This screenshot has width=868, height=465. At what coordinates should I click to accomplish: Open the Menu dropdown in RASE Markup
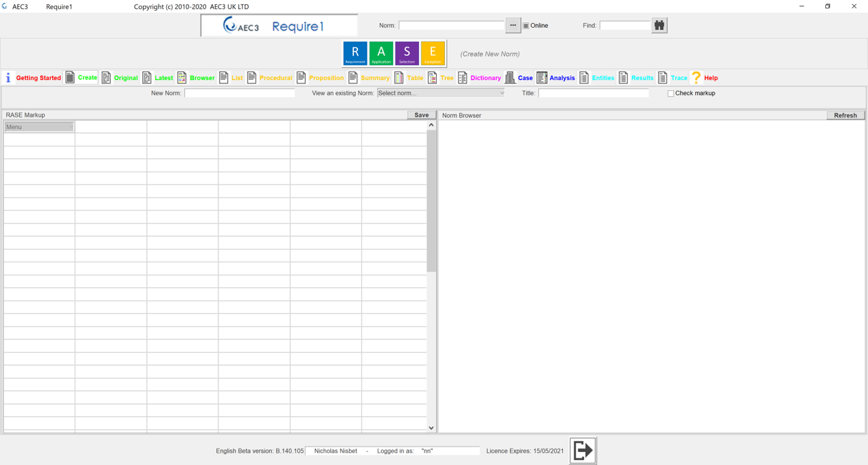[39, 127]
